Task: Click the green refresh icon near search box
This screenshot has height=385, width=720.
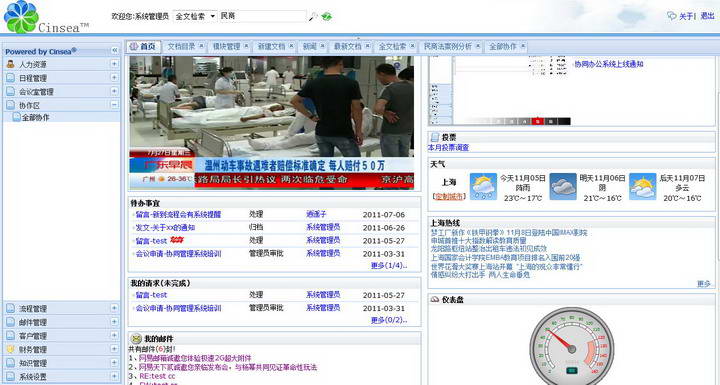Action: [x=326, y=17]
